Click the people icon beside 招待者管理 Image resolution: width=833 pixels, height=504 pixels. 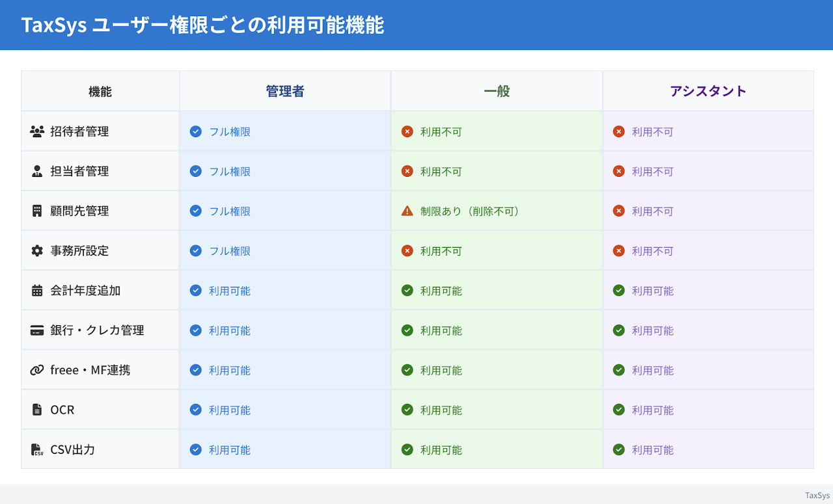click(37, 131)
